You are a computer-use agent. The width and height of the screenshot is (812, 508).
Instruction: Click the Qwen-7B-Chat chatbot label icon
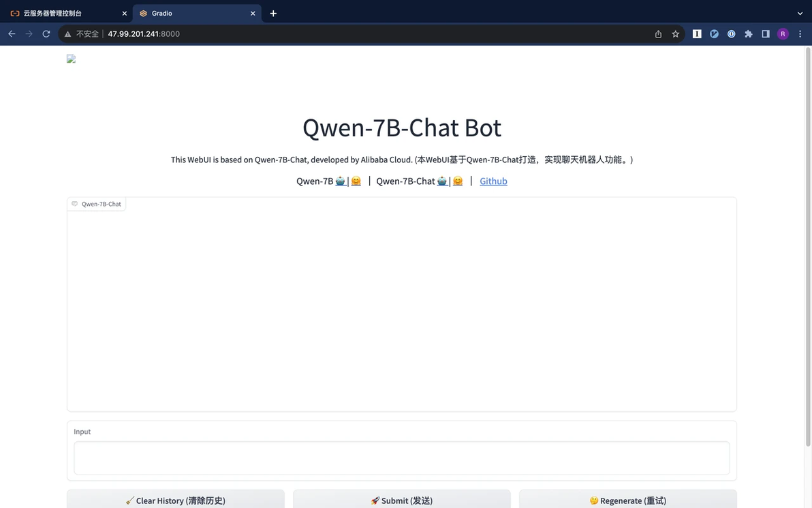point(74,204)
